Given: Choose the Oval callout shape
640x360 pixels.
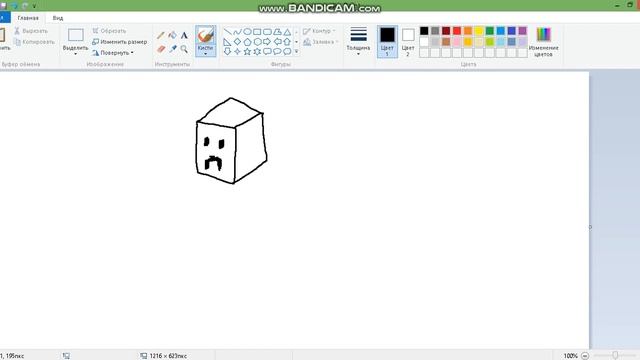Looking at the screenshot, I should click(x=277, y=51).
